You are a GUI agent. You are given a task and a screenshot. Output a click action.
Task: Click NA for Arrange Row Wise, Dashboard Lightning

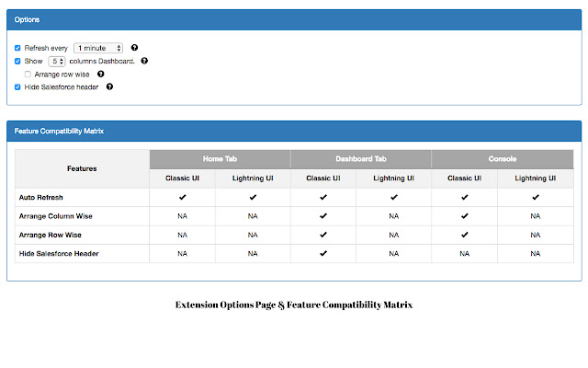pos(394,236)
